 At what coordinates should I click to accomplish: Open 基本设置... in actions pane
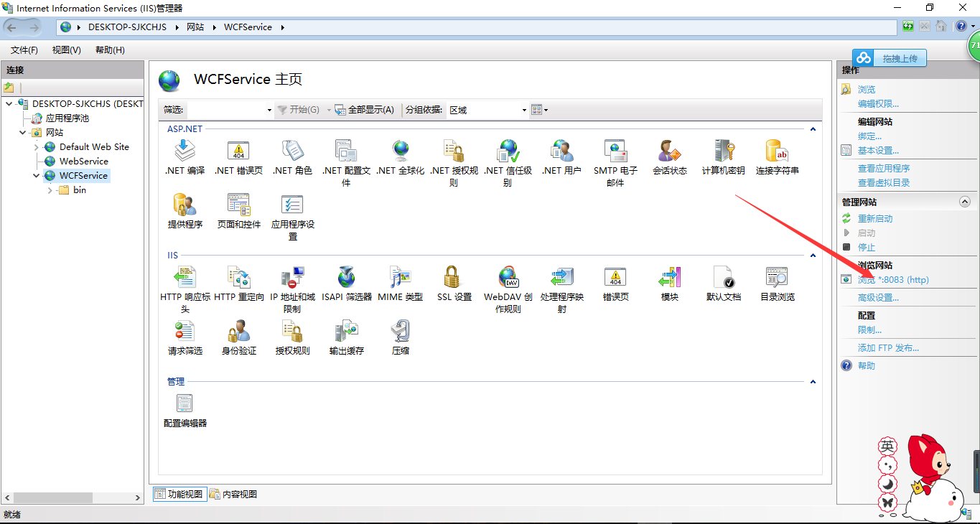[x=878, y=151]
